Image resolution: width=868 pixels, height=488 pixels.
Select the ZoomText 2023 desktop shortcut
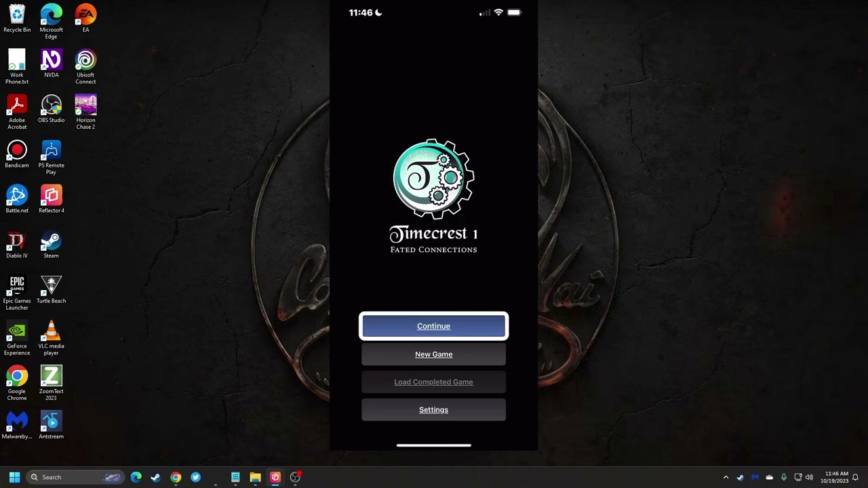51,383
